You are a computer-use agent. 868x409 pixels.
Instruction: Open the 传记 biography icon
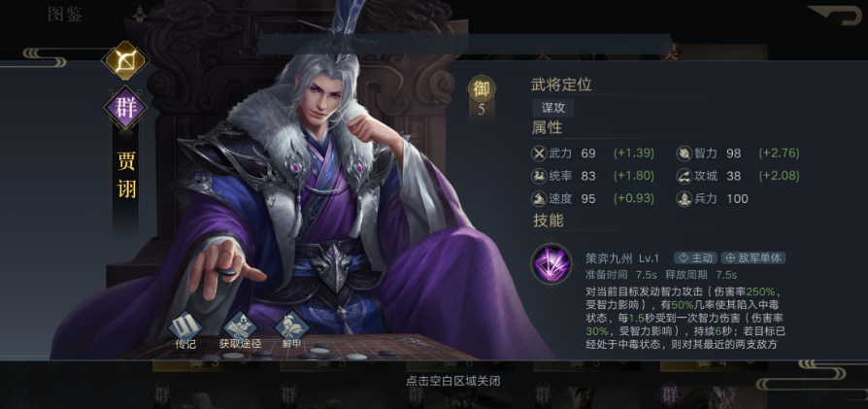[184, 326]
